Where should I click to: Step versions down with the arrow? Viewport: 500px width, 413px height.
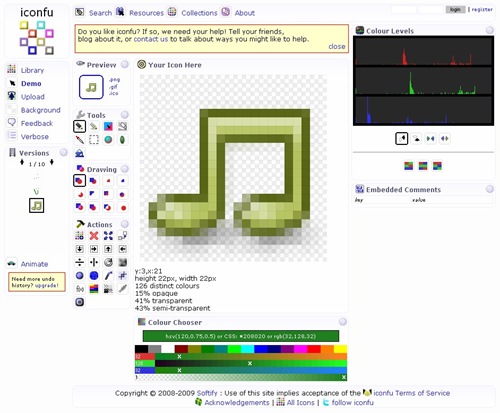52,163
